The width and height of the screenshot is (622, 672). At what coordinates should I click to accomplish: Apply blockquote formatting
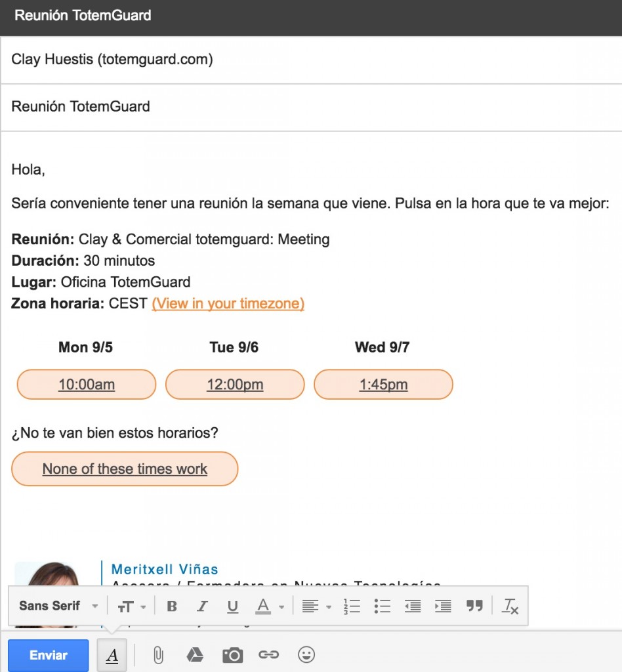pyautogui.click(x=474, y=606)
